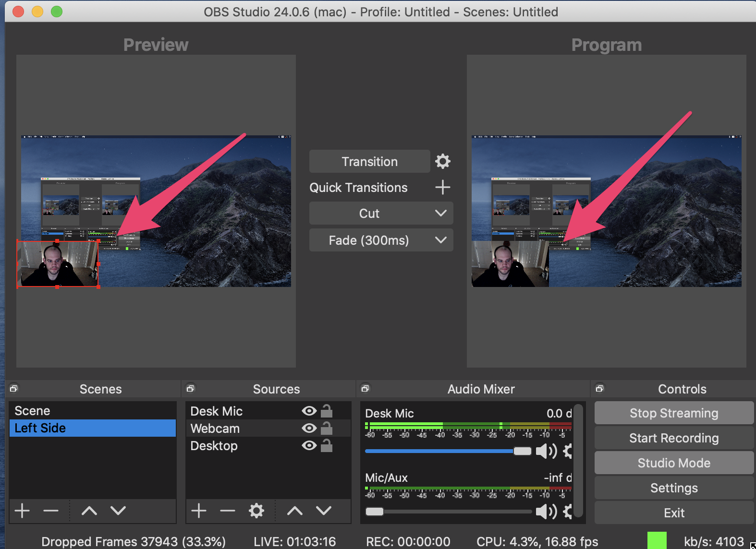Select the Desk Mic source
Image resolution: width=756 pixels, height=549 pixels.
pyautogui.click(x=268, y=411)
